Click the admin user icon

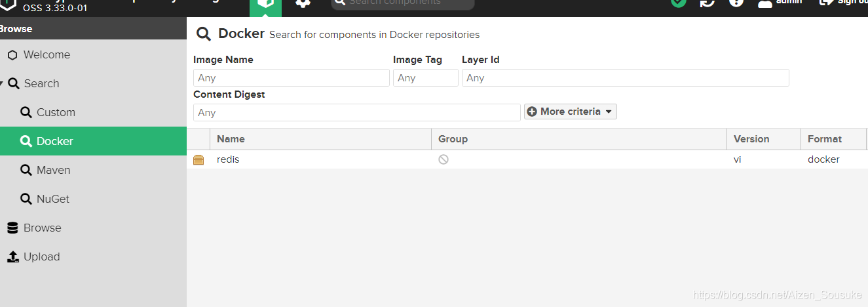click(765, 3)
